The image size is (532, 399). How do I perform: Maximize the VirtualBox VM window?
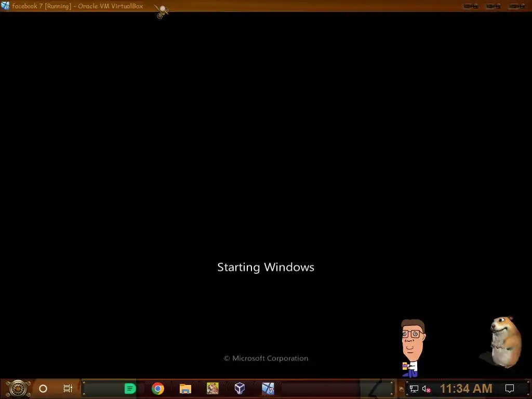tap(494, 6)
